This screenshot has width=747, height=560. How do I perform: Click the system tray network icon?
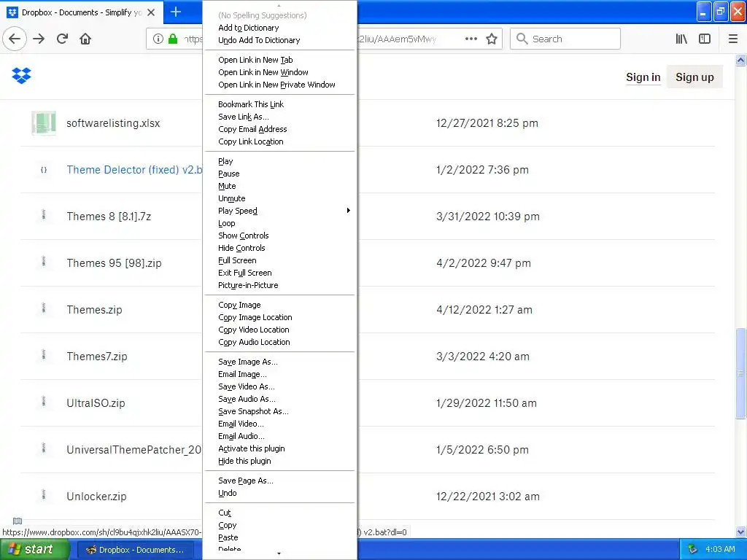[x=693, y=549]
